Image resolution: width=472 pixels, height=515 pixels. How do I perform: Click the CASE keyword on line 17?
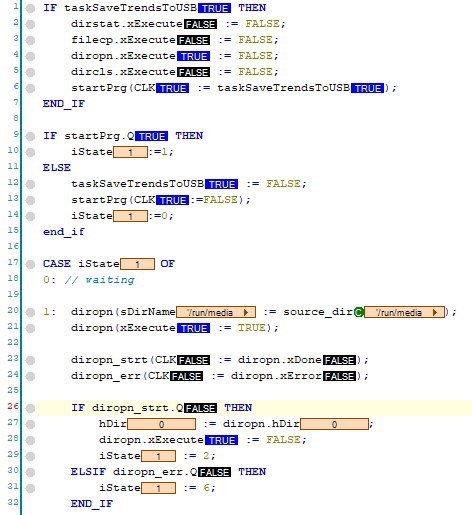(57, 264)
